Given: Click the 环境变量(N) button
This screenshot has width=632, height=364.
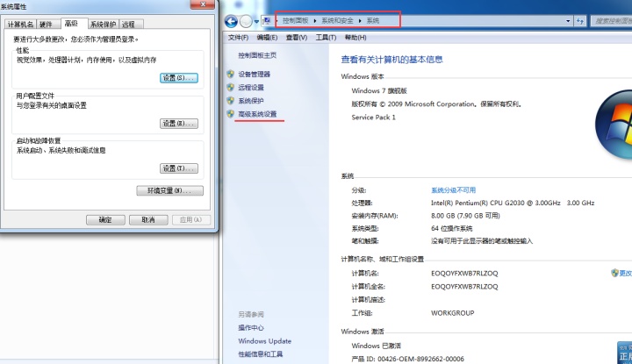Looking at the screenshot, I should click(169, 190).
